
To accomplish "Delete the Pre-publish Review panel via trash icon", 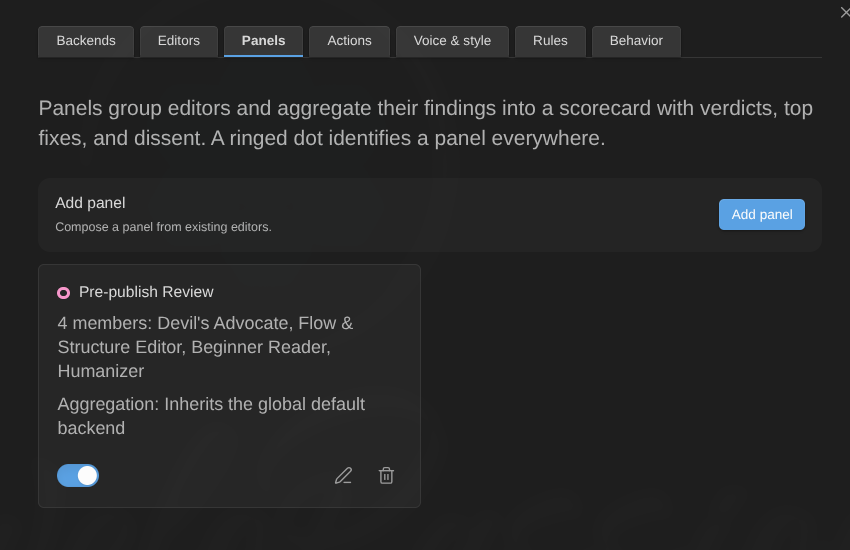I will point(386,476).
